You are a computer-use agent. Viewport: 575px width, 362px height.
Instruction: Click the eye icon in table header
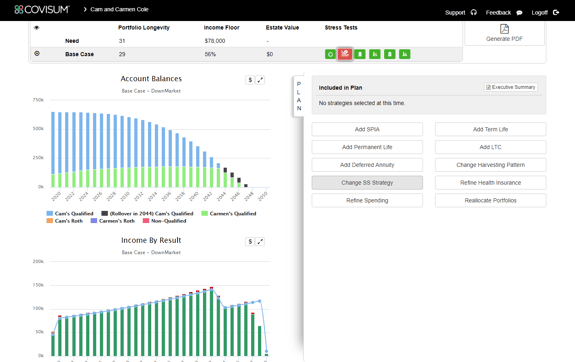36,28
